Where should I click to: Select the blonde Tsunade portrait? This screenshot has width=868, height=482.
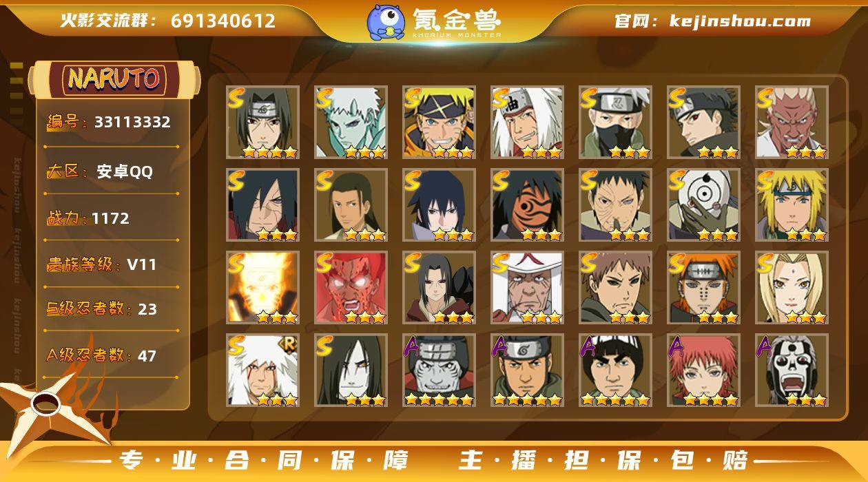(x=792, y=288)
